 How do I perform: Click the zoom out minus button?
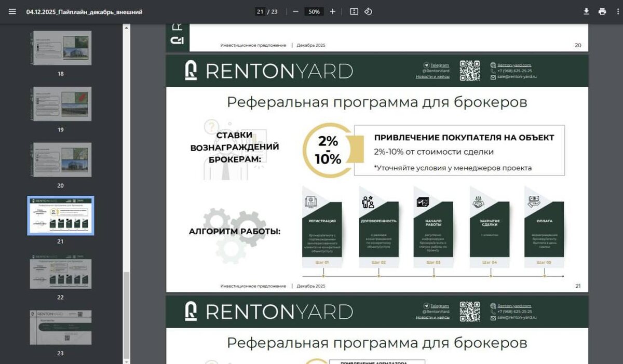point(295,11)
